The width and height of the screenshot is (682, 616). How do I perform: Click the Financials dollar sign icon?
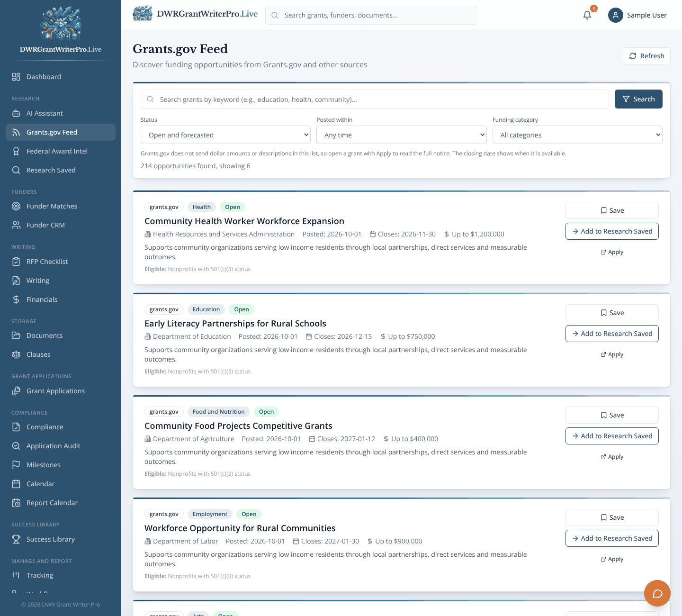[x=16, y=299]
